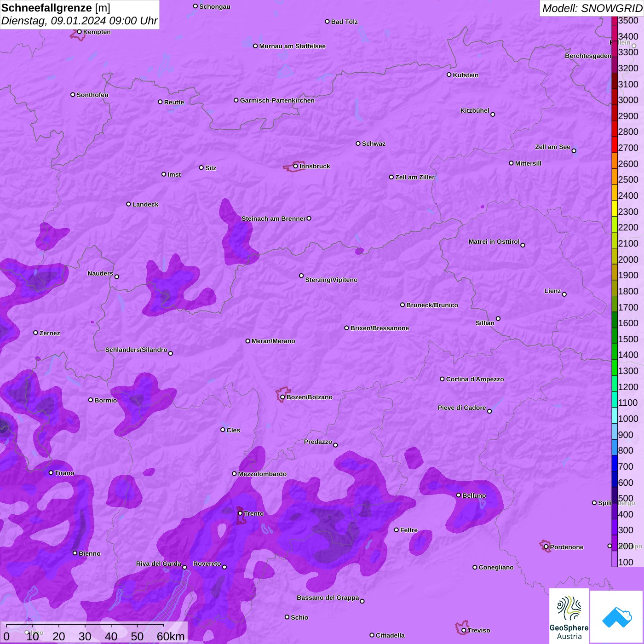Click the Riva del Garda label
Viewport: 644px width, 644px height.
click(159, 563)
